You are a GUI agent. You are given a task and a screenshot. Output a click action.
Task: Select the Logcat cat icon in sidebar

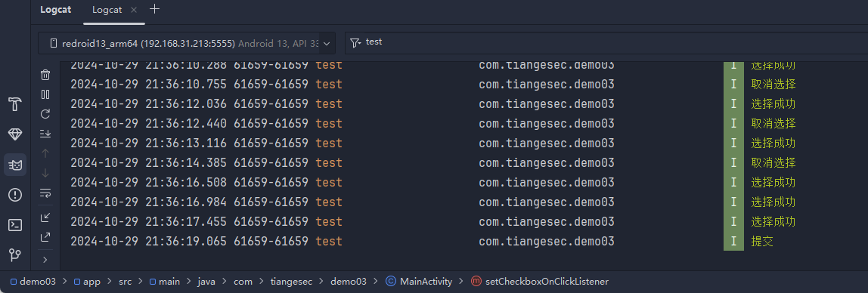(x=15, y=165)
